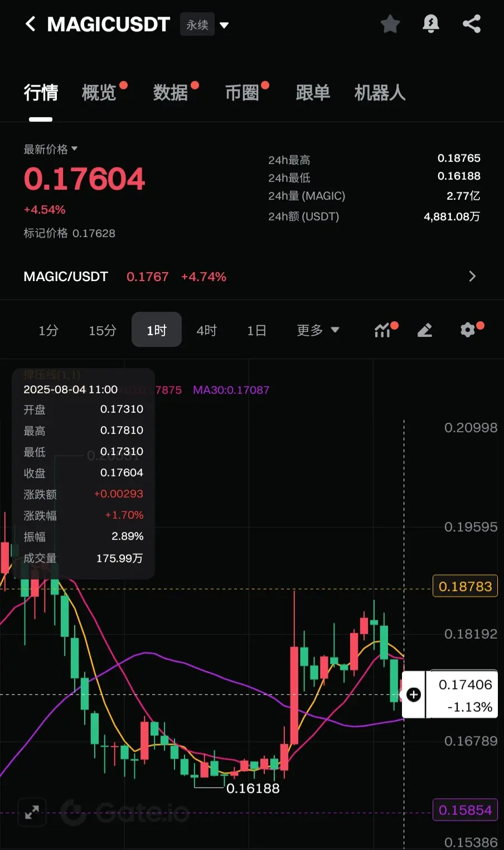Switch to 概览 tab
Screen dimensions: 504x850
99,93
